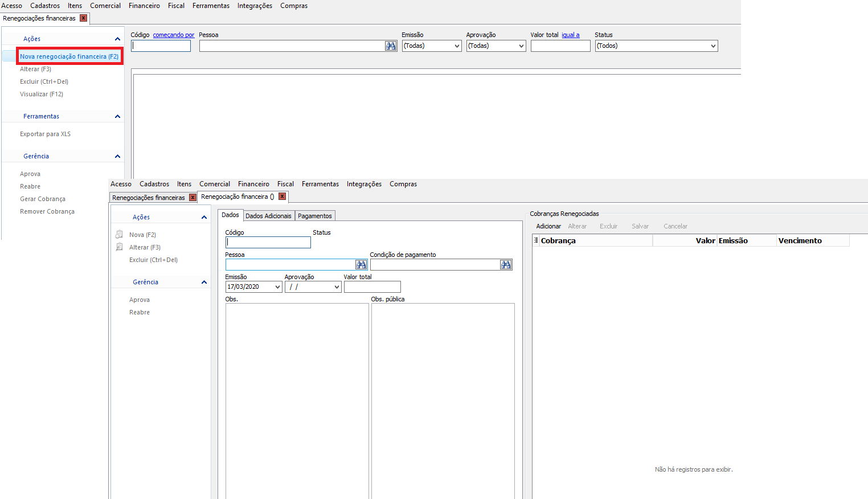868x499 pixels.
Task: Click the 'igual a' link next to Valor total
Action: click(570, 35)
